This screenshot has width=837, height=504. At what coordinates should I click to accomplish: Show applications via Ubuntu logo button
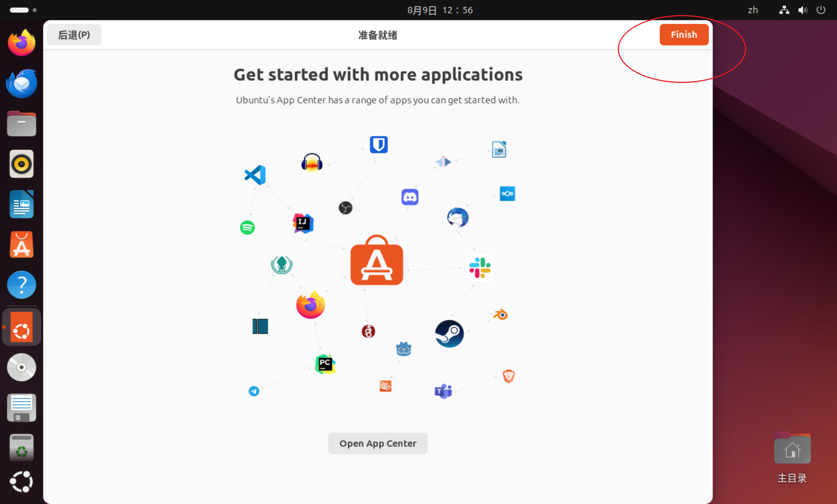point(21,482)
